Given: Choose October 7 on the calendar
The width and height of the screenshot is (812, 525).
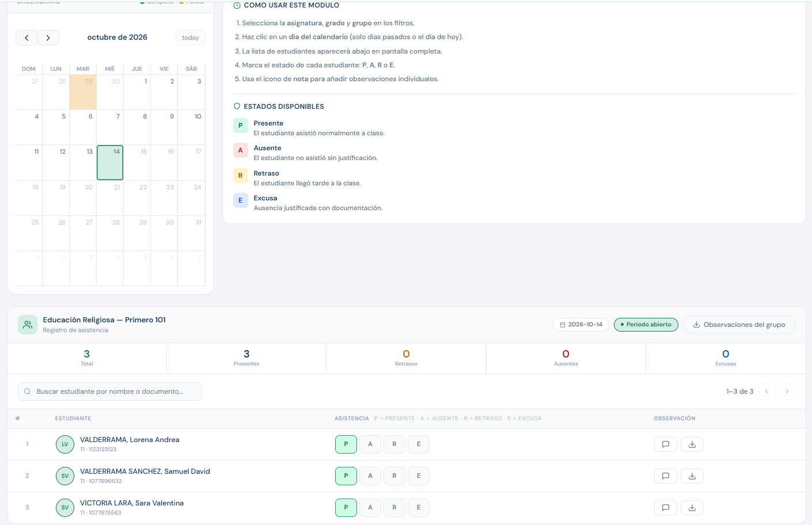Looking at the screenshot, I should pos(110,127).
